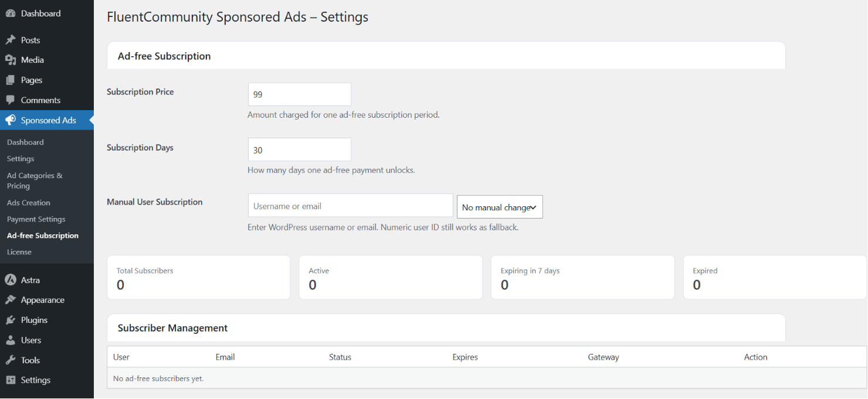868x399 pixels.
Task: Click the 'How many days one ad-free' help text
Action: point(331,170)
